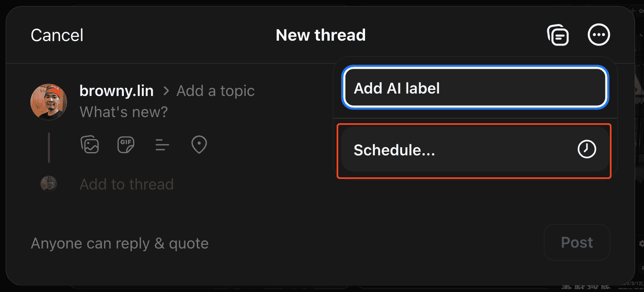Click the Post button
This screenshot has height=292, width=644.
[577, 242]
